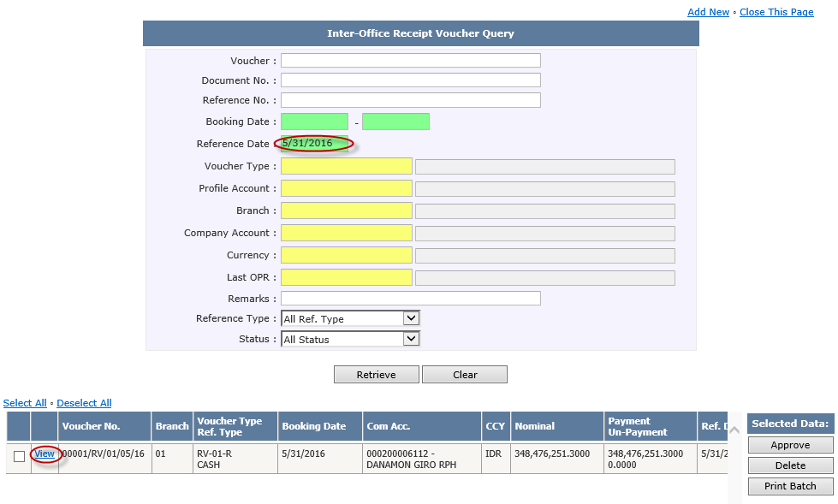Click Print Batch button

coord(789,486)
